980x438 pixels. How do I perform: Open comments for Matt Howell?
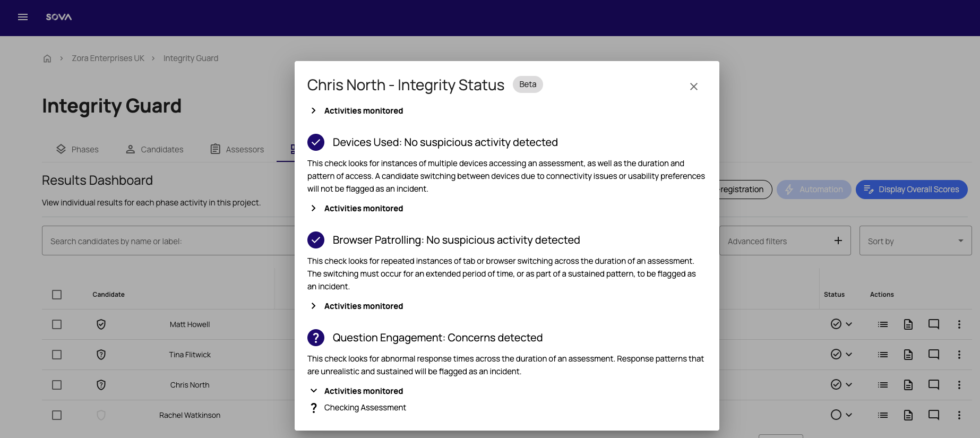(x=933, y=324)
